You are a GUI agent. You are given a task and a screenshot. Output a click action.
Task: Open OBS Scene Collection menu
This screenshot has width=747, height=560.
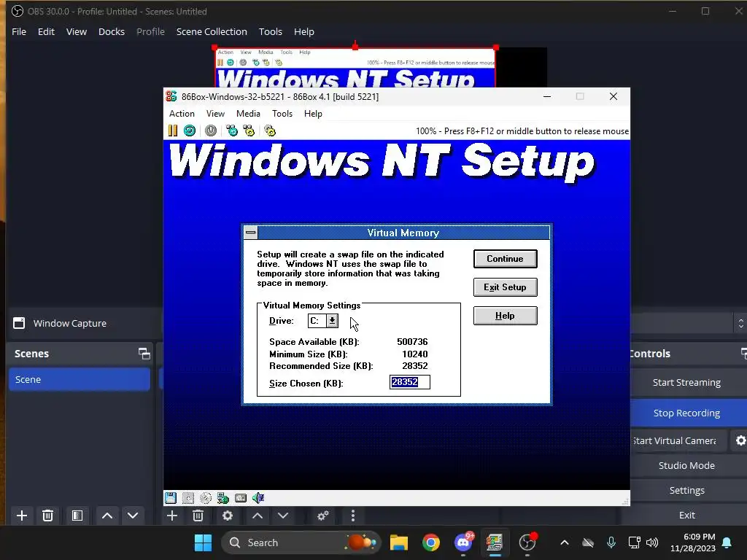tap(212, 31)
